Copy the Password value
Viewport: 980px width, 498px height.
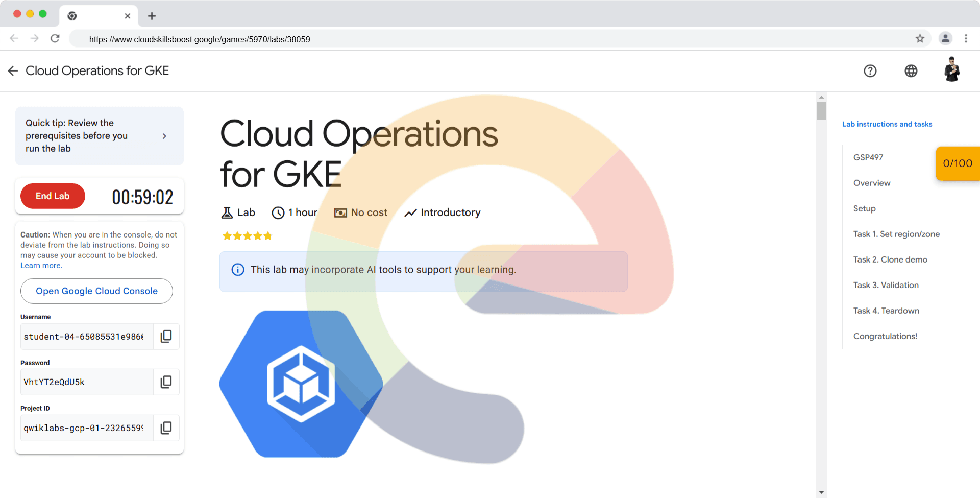coord(166,382)
